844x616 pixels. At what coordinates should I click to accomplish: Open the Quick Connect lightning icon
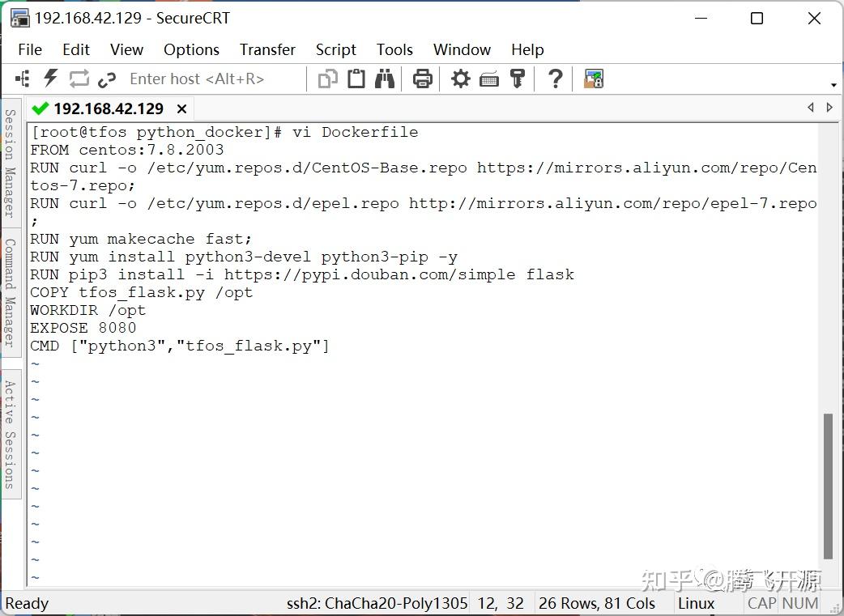tap(50, 79)
